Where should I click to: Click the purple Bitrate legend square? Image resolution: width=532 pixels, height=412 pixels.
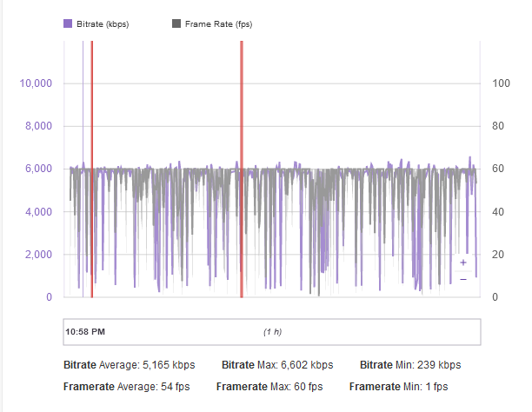67,24
